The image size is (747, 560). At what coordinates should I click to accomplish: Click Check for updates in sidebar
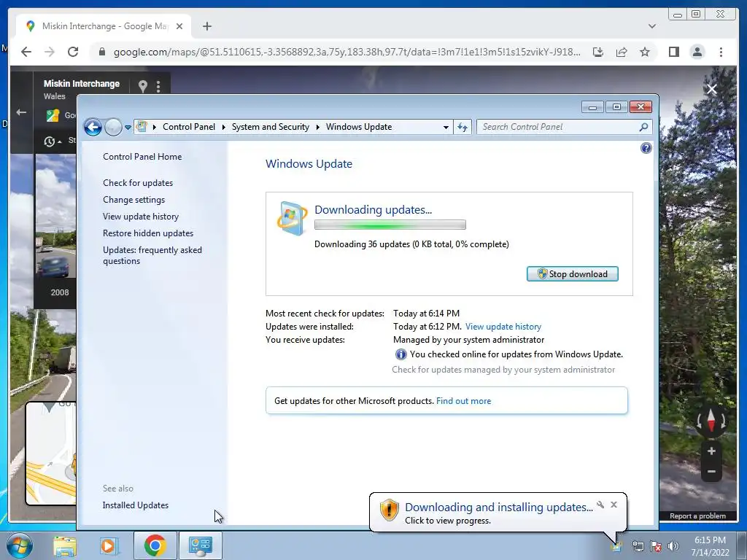click(138, 183)
